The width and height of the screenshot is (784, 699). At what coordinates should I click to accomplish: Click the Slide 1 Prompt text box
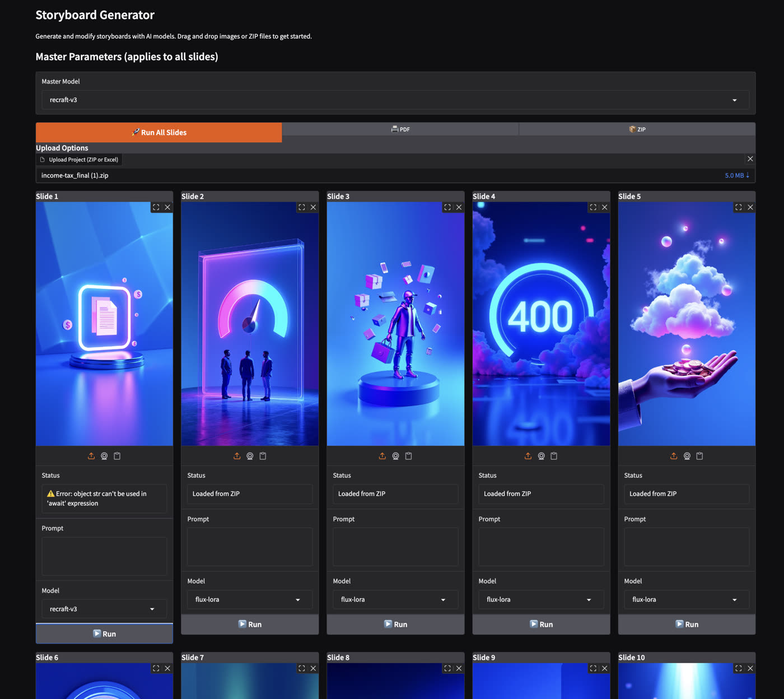(104, 556)
